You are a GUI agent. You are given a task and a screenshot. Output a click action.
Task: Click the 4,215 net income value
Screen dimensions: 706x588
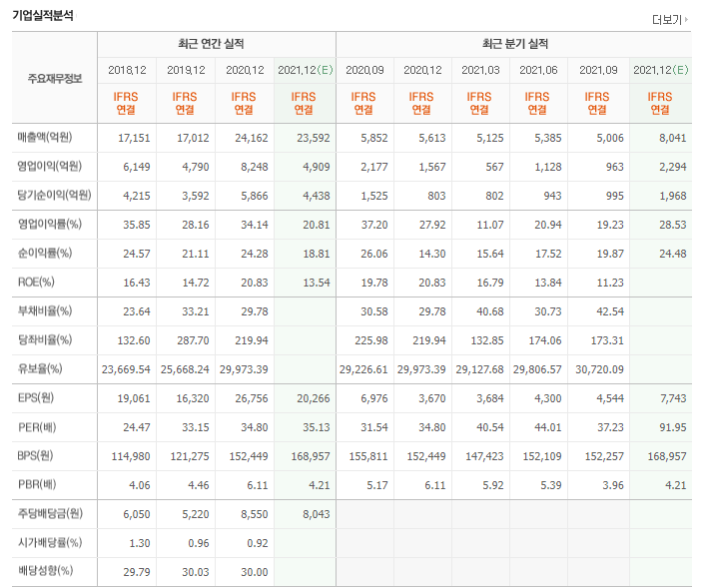click(x=137, y=196)
